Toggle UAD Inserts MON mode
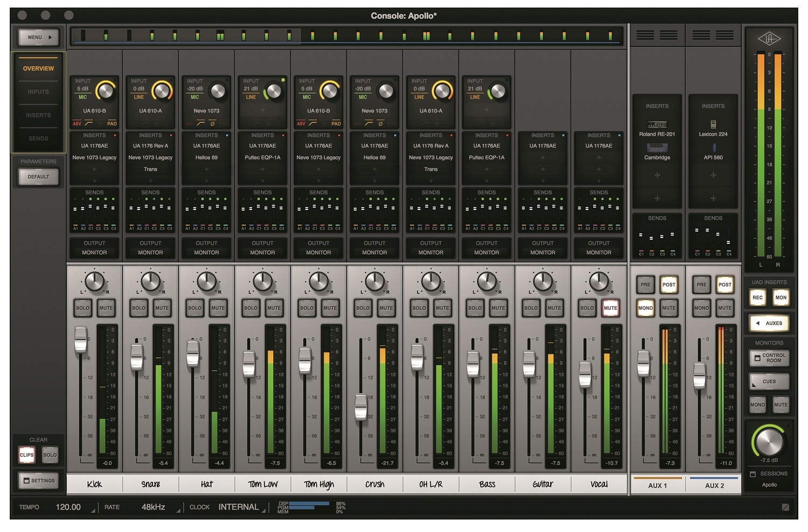This screenshot has height=532, width=808. point(781,297)
